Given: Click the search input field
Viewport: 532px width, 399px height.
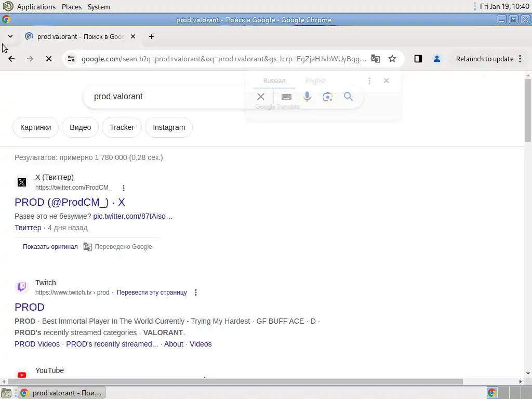Looking at the screenshot, I should pyautogui.click(x=170, y=97).
